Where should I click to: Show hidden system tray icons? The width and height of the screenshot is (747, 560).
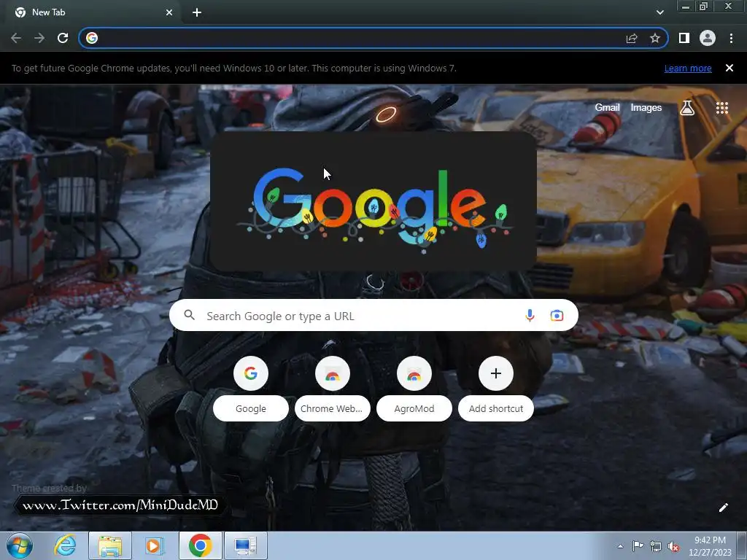click(x=620, y=546)
